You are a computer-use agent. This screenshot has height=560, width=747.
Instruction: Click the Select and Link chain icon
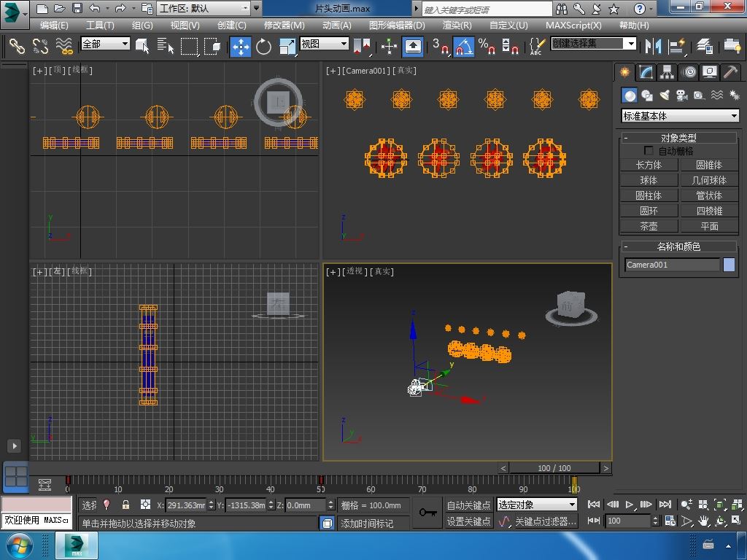tap(17, 47)
